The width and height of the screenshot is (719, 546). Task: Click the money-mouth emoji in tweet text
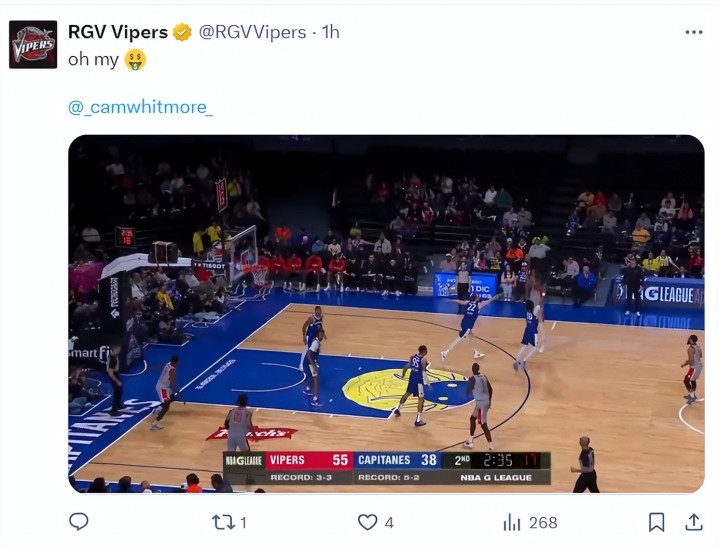[135, 60]
